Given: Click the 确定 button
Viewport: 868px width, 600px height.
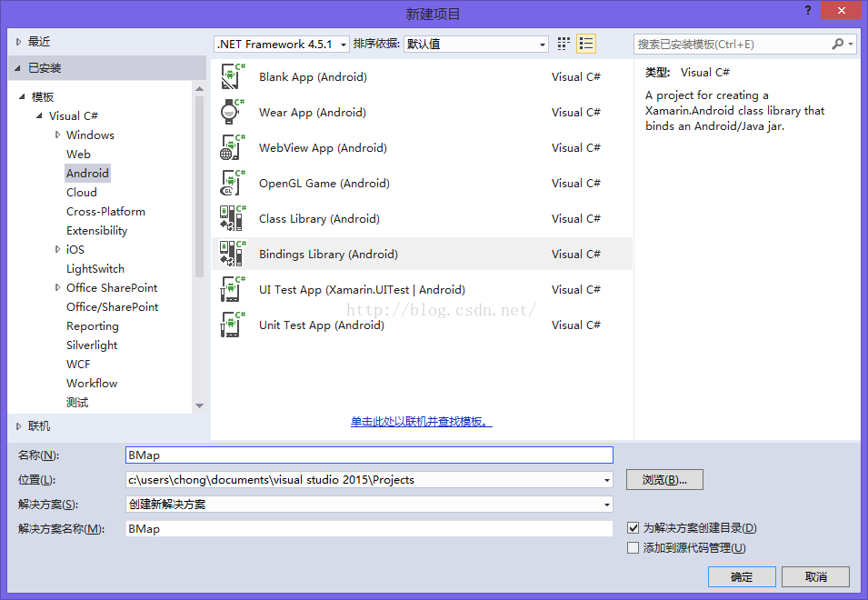Looking at the screenshot, I should pyautogui.click(x=742, y=576).
